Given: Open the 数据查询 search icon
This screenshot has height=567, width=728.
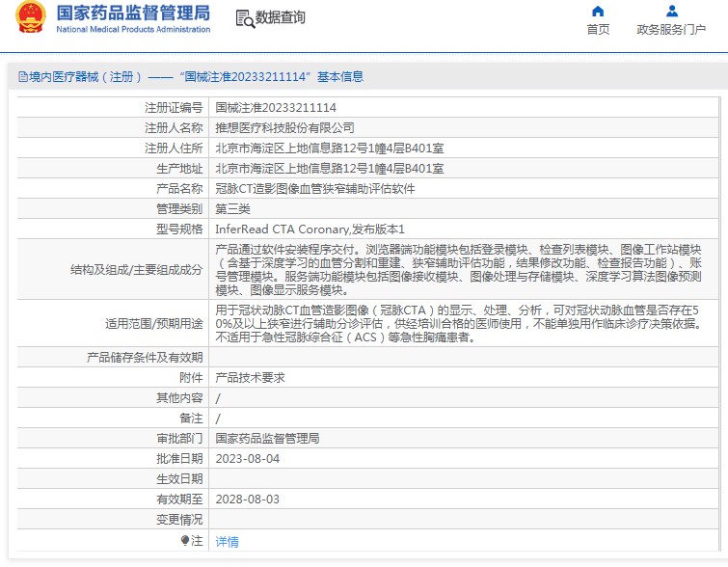Looking at the screenshot, I should tap(245, 18).
